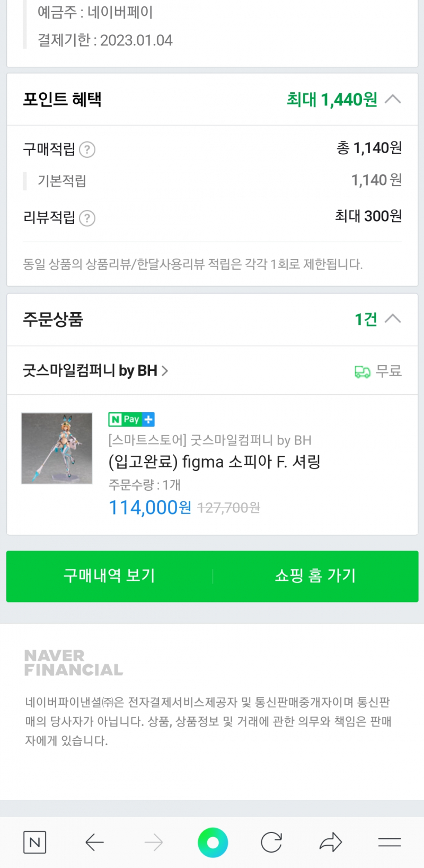Tap the Naver Financial logo

coord(73,663)
